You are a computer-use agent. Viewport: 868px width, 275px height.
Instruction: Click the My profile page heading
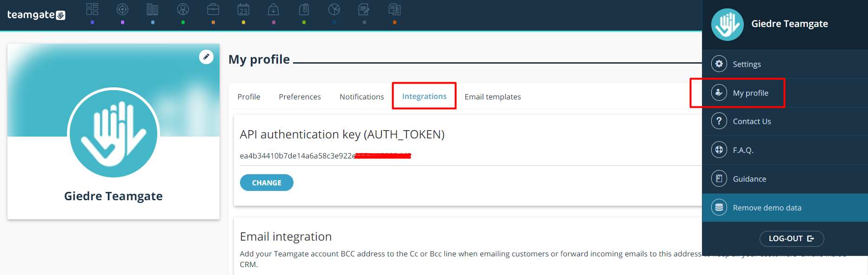(x=259, y=59)
